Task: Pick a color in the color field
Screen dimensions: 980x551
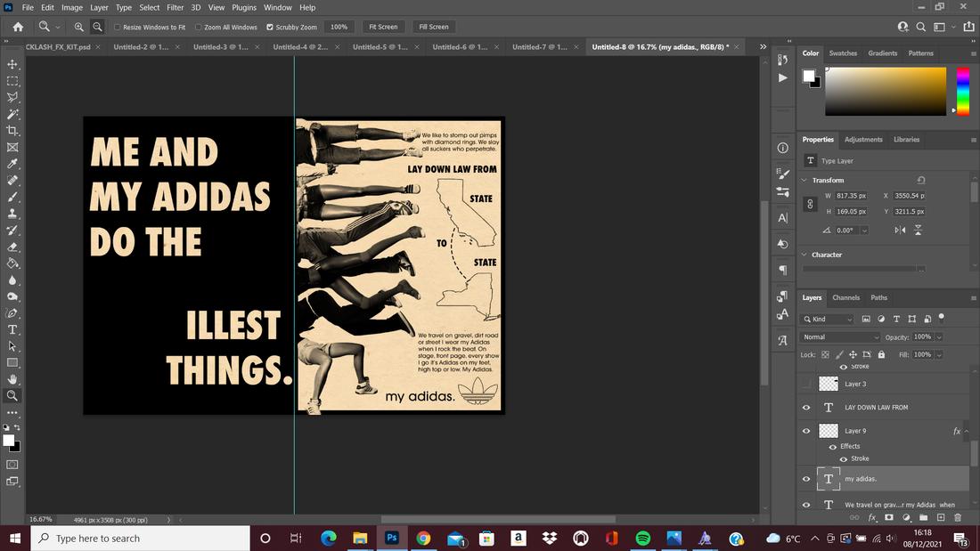Action: (886, 91)
